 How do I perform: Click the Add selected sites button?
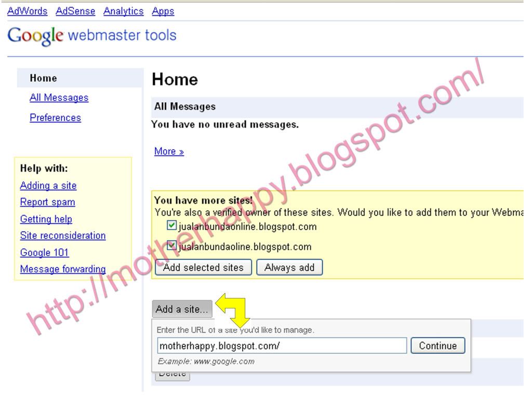[203, 268]
